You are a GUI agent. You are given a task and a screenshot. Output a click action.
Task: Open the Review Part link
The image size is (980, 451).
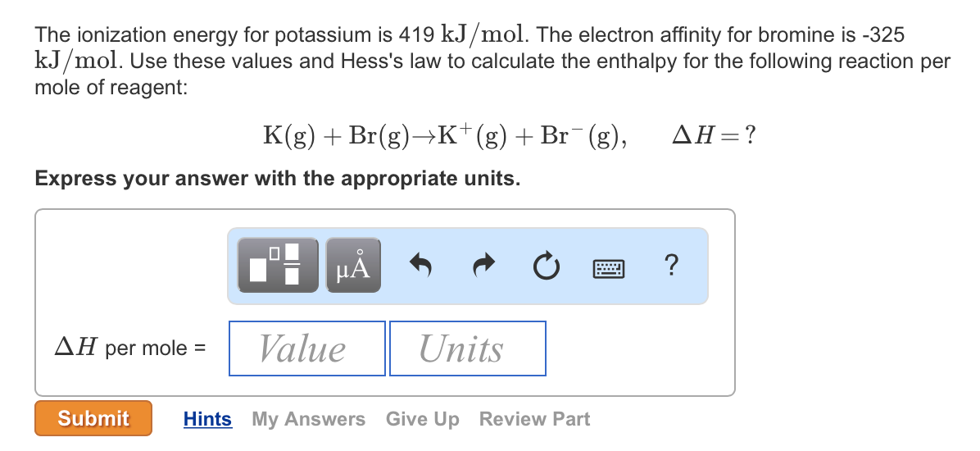(x=534, y=419)
